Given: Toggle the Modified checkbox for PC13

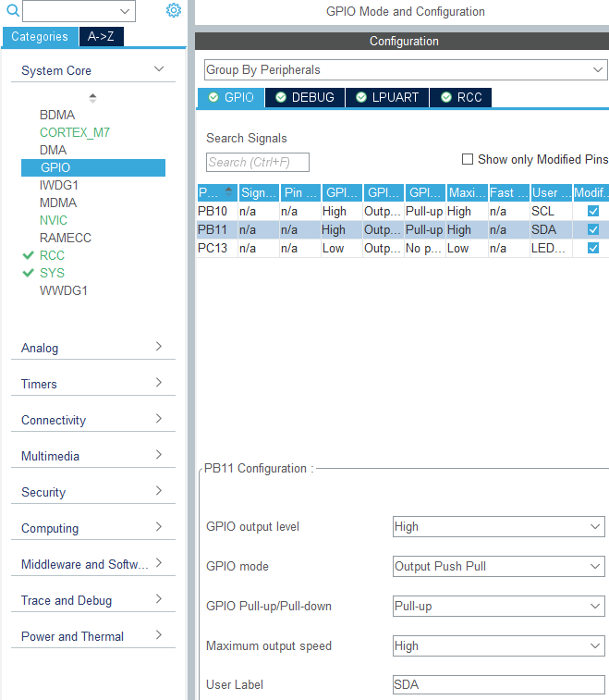Looking at the screenshot, I should point(593,248).
